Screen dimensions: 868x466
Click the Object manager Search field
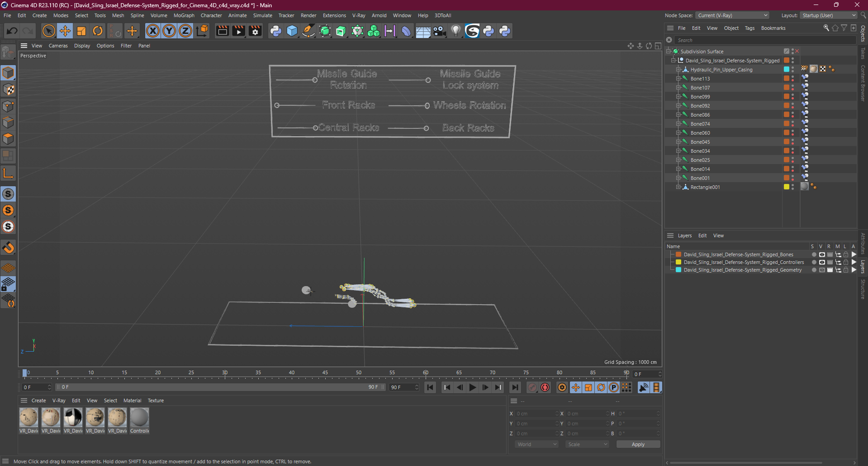point(764,40)
